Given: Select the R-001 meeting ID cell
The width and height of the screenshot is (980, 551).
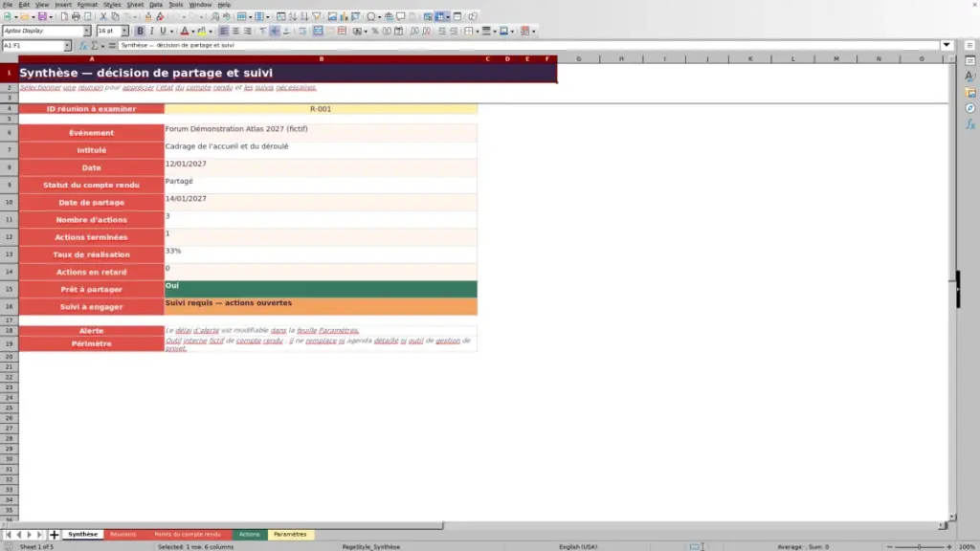Looking at the screenshot, I should click(x=321, y=109).
